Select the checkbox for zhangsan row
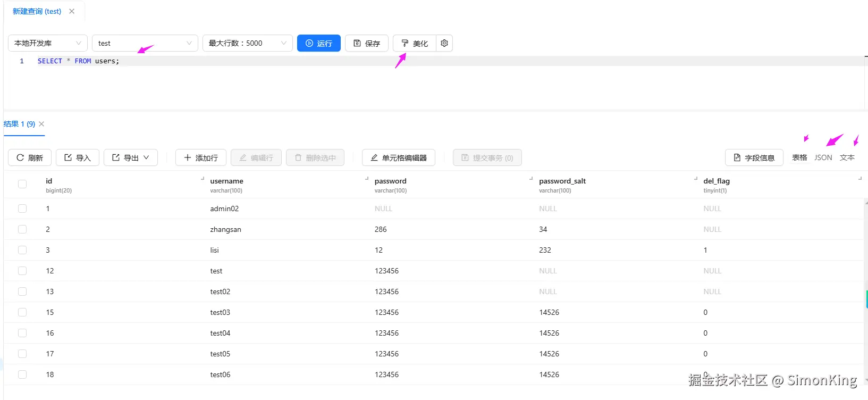 [22, 229]
